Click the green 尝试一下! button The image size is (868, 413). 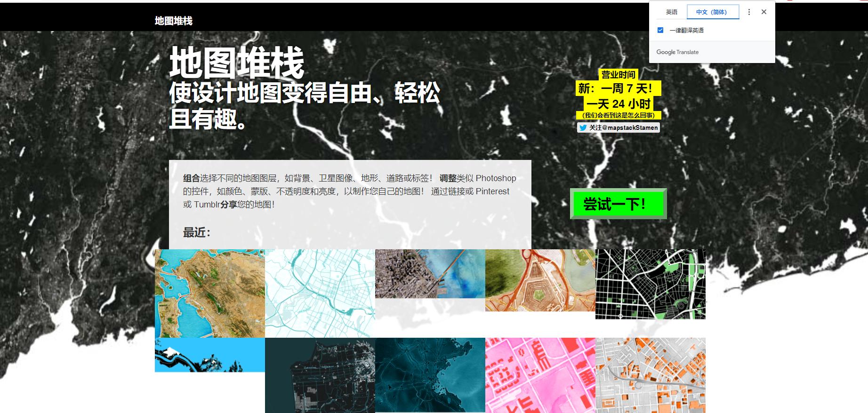[x=618, y=204]
